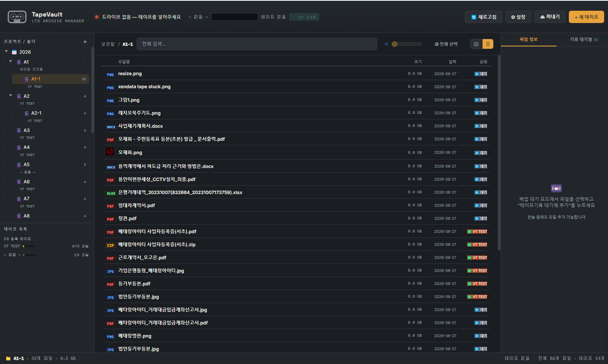Select the A1-1 folder
The width and height of the screenshot is (608, 364).
pyautogui.click(x=51, y=79)
